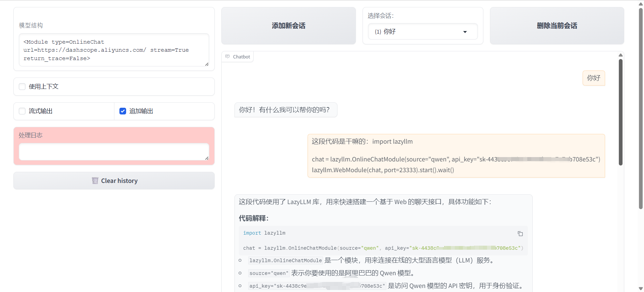Click the 删除当前会话 button
The width and height of the screenshot is (644, 292).
coord(557,26)
